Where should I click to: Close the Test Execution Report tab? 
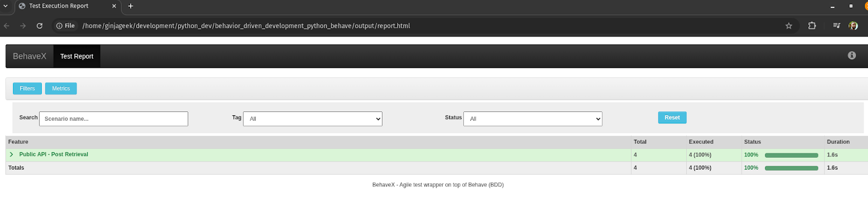click(114, 6)
